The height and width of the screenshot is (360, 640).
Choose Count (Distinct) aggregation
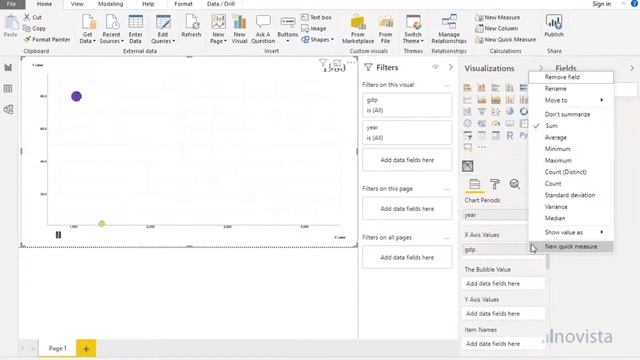coord(571,172)
